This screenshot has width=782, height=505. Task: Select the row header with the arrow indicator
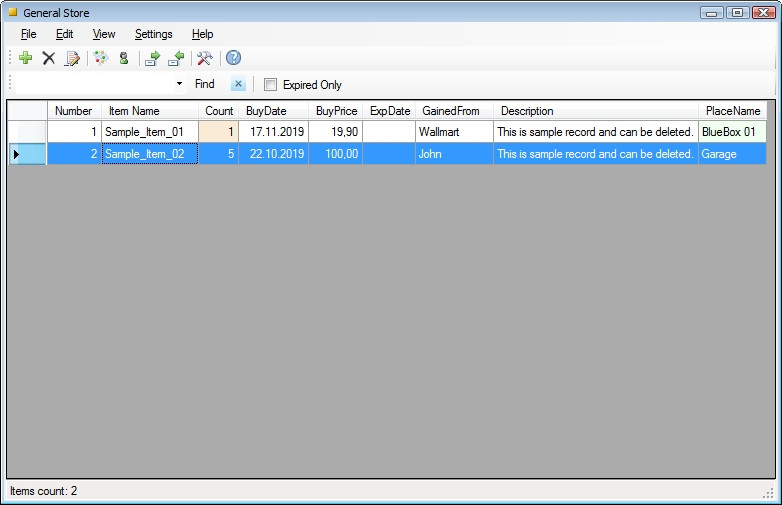coord(27,154)
